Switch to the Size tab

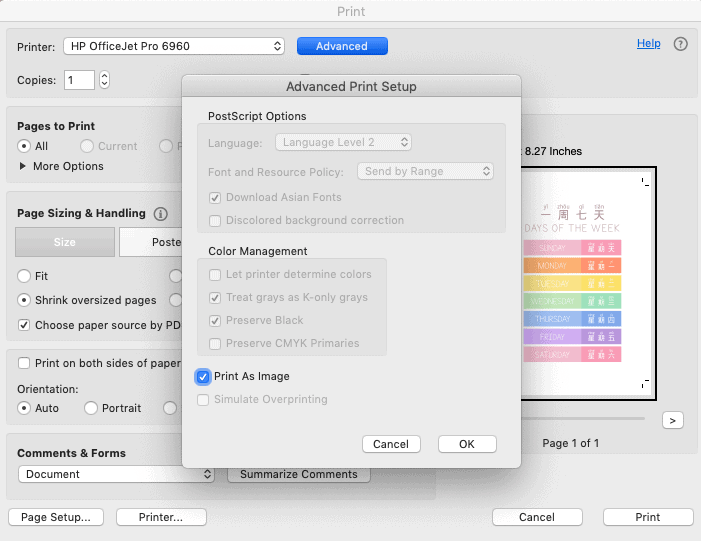point(64,242)
